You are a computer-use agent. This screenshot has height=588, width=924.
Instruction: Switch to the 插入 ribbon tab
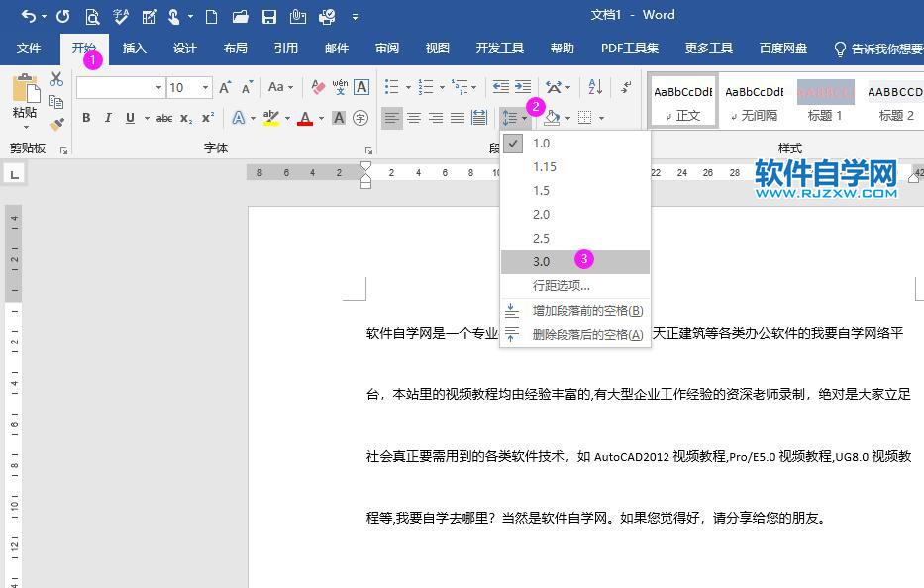point(135,48)
